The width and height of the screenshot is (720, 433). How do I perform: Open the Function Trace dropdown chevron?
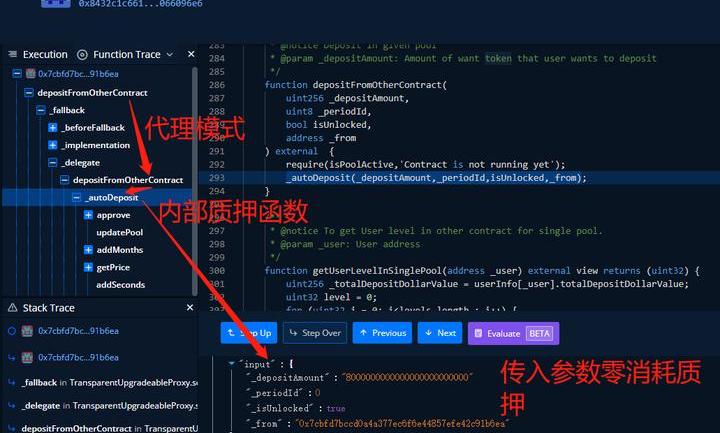pos(169,54)
